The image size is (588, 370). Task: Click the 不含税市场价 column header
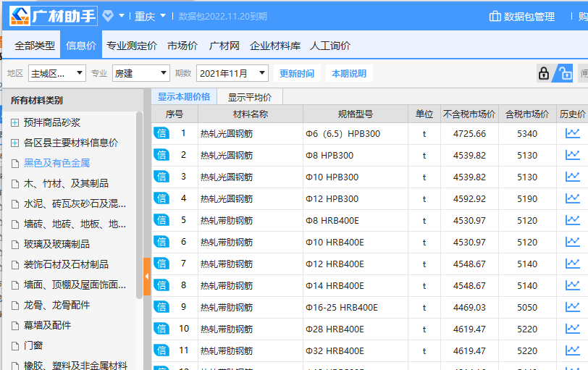[469, 114]
